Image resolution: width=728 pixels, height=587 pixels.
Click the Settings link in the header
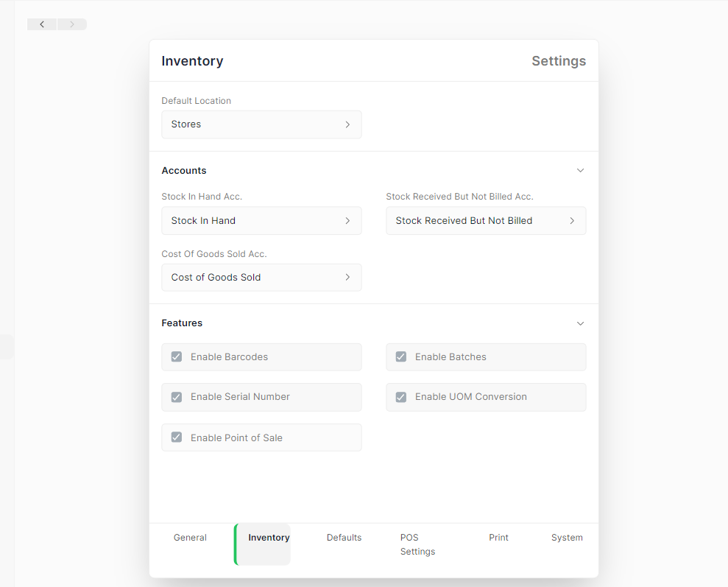click(559, 61)
